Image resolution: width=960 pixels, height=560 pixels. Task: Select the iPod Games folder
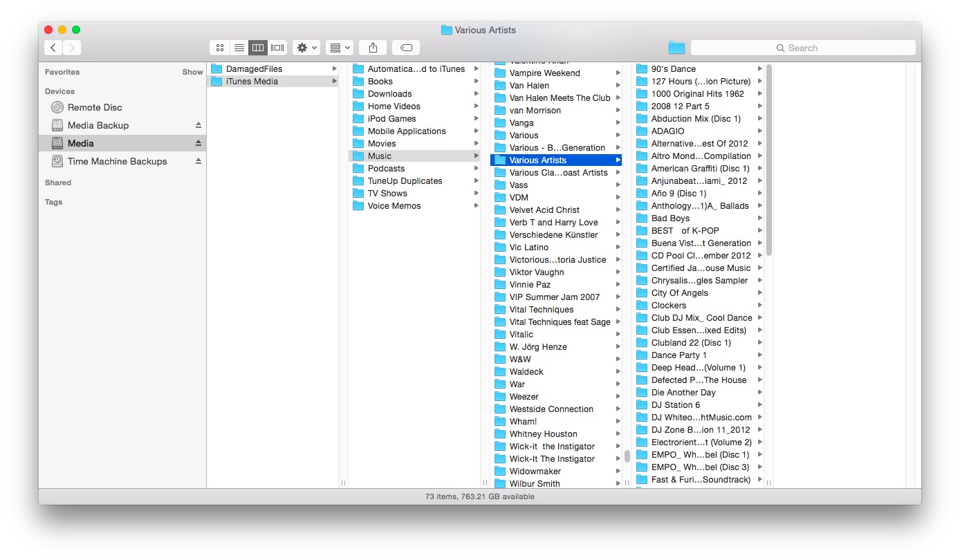(x=414, y=118)
